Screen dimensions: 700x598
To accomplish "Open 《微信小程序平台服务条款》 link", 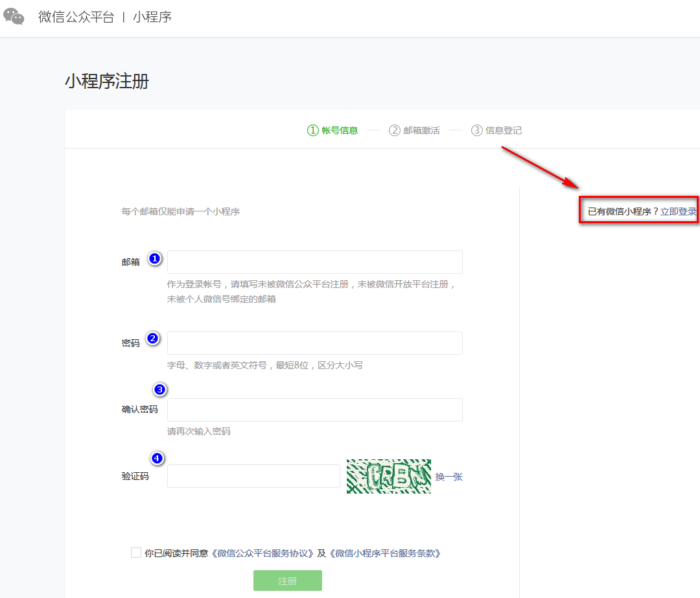I will coord(385,553).
